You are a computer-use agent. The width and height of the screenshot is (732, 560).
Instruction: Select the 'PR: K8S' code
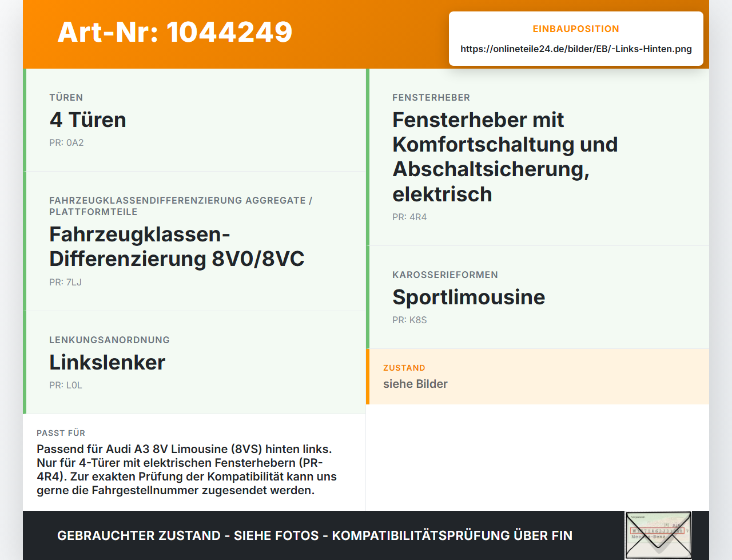(x=409, y=320)
